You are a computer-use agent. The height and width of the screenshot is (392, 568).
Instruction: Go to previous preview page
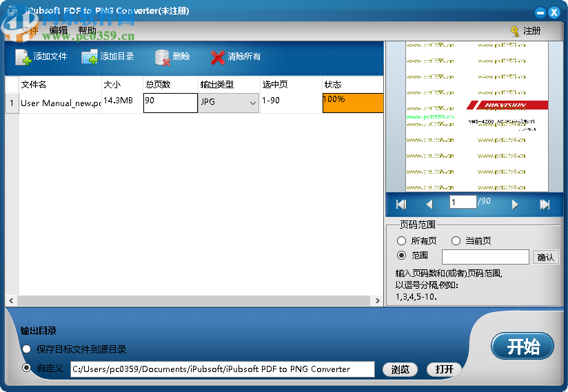[x=429, y=205]
